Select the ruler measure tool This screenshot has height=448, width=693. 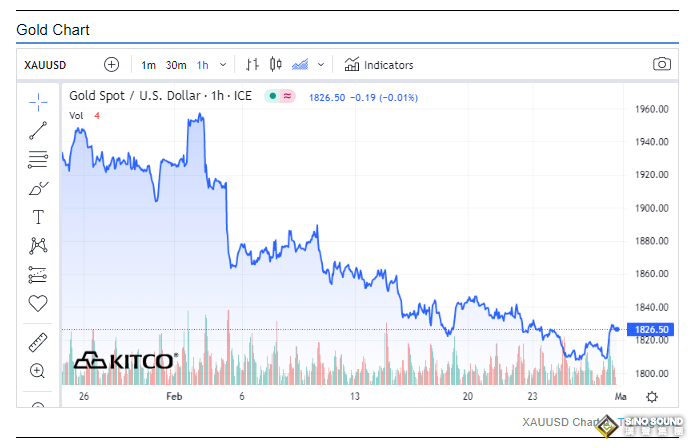(x=38, y=342)
